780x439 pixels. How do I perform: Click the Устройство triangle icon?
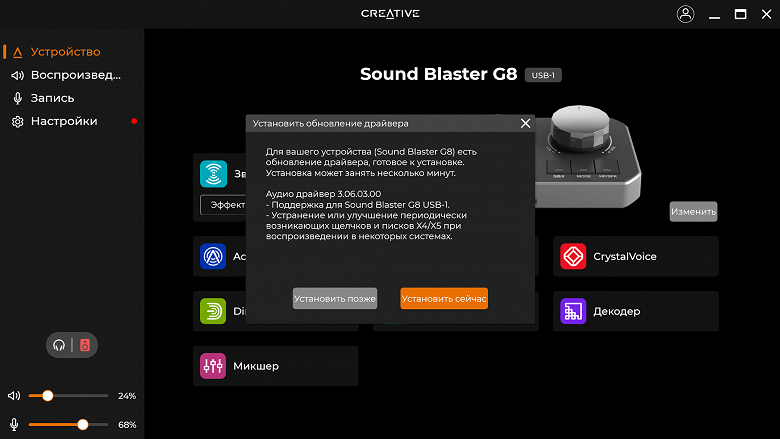18,52
